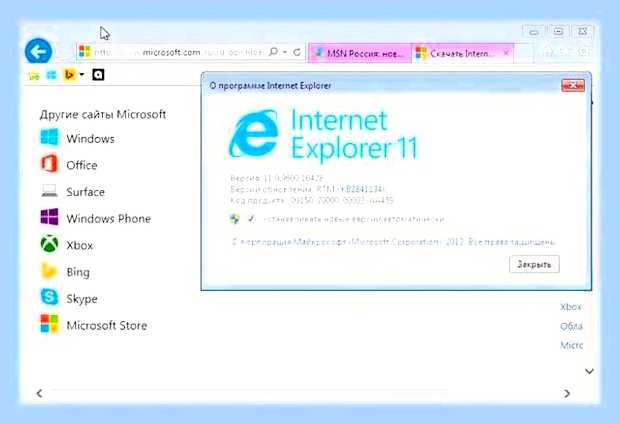Click the 'Internet Explorer 11' logo text
Image resolution: width=620 pixels, height=424 pixels.
pos(354,134)
